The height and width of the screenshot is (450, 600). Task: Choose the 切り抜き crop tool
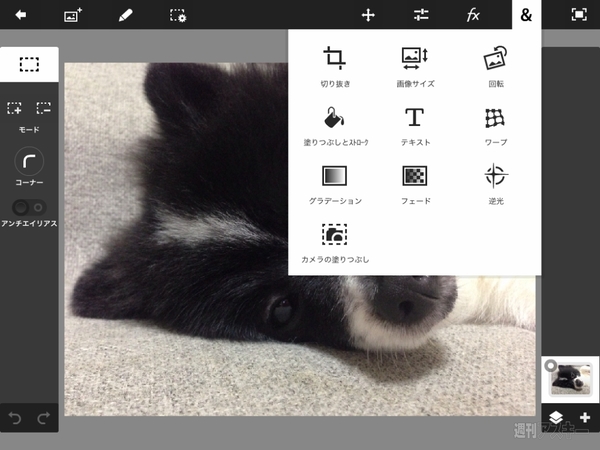pos(335,67)
